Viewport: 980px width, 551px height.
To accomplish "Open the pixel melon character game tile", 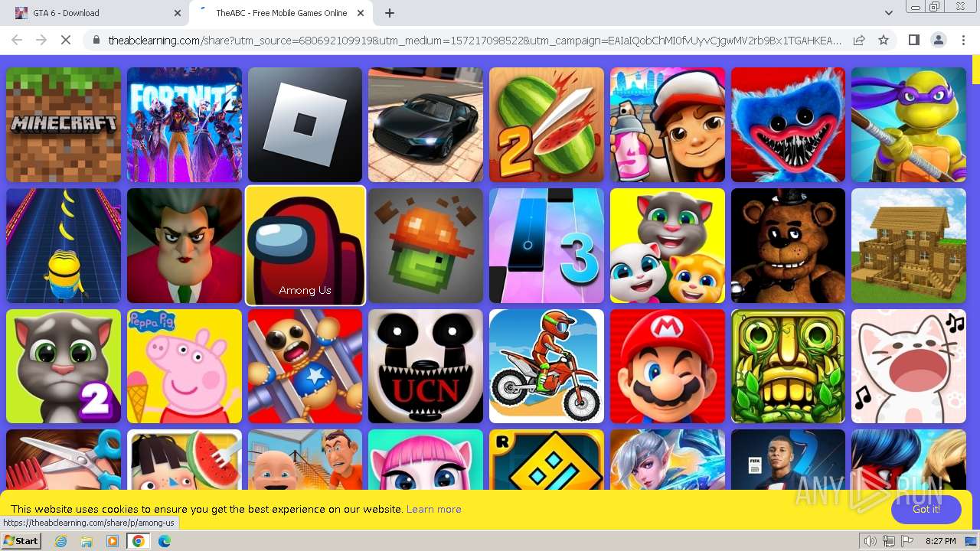I will coord(426,246).
